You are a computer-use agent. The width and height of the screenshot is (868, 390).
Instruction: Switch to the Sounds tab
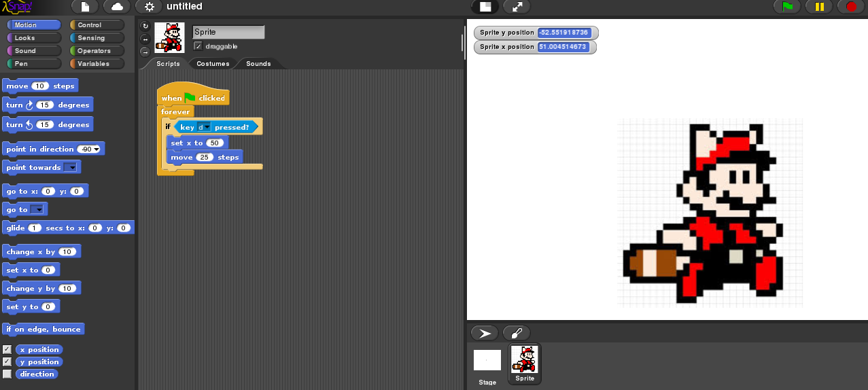coord(258,64)
